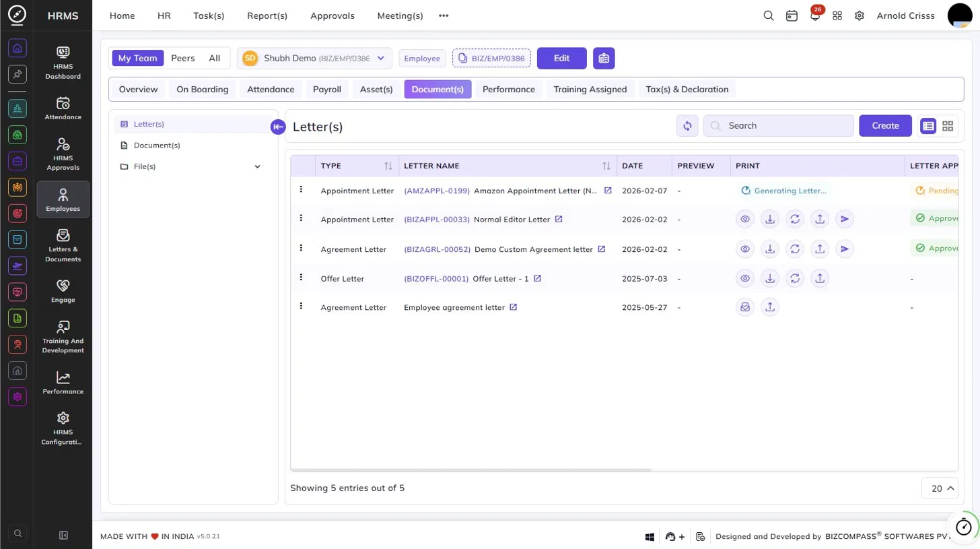This screenshot has width=980, height=549.
Task: Go to HRMS Dashboard in sidebar
Action: (63, 63)
